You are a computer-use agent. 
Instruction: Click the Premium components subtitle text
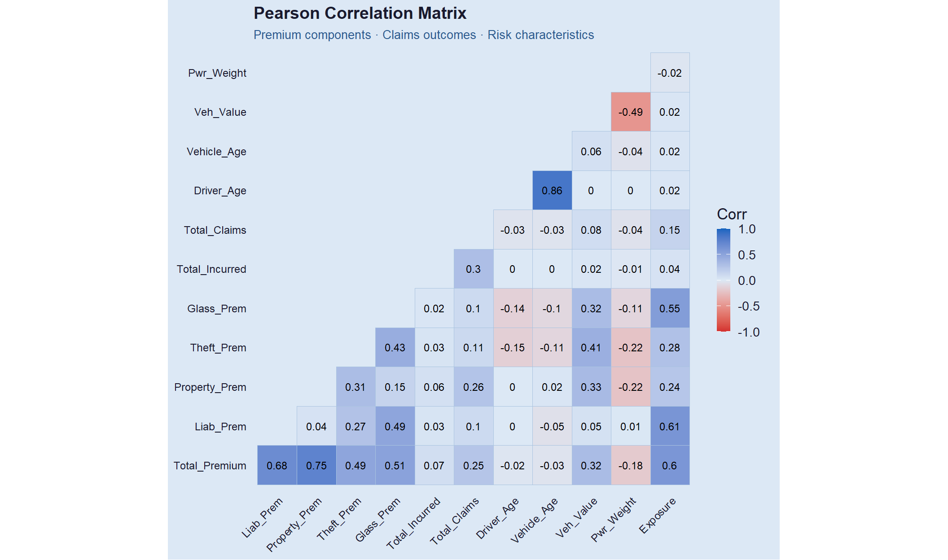pos(312,35)
